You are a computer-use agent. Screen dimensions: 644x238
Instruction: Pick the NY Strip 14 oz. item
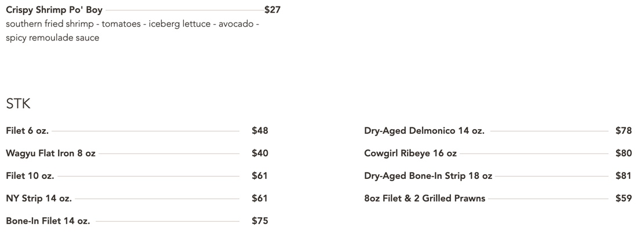point(39,199)
